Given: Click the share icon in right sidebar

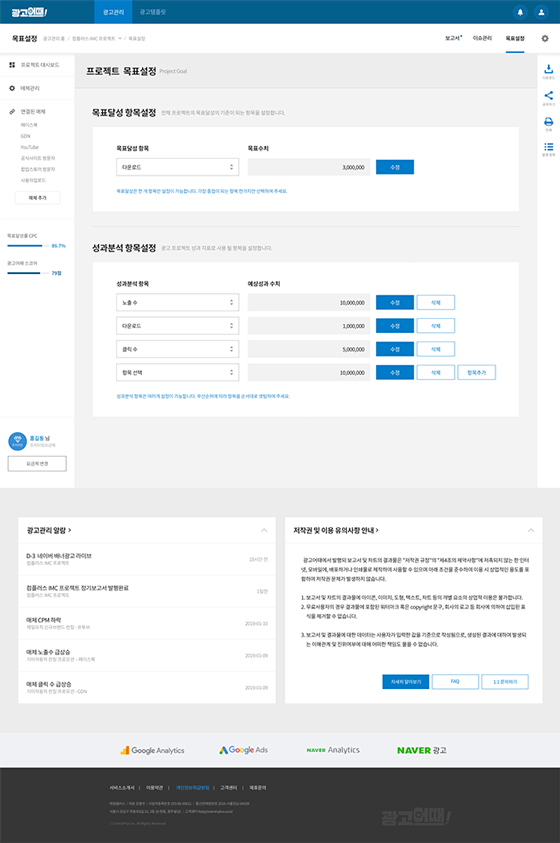Looking at the screenshot, I should [548, 95].
